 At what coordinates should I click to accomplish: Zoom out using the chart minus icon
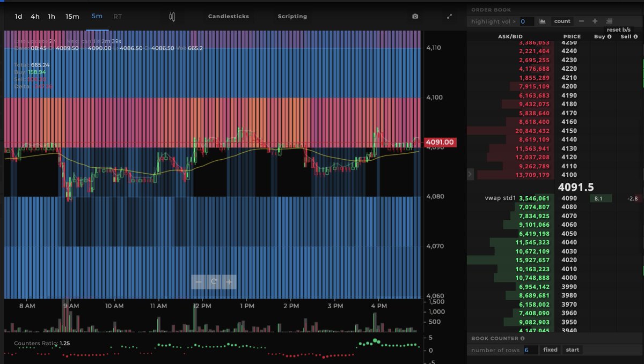pos(198,281)
